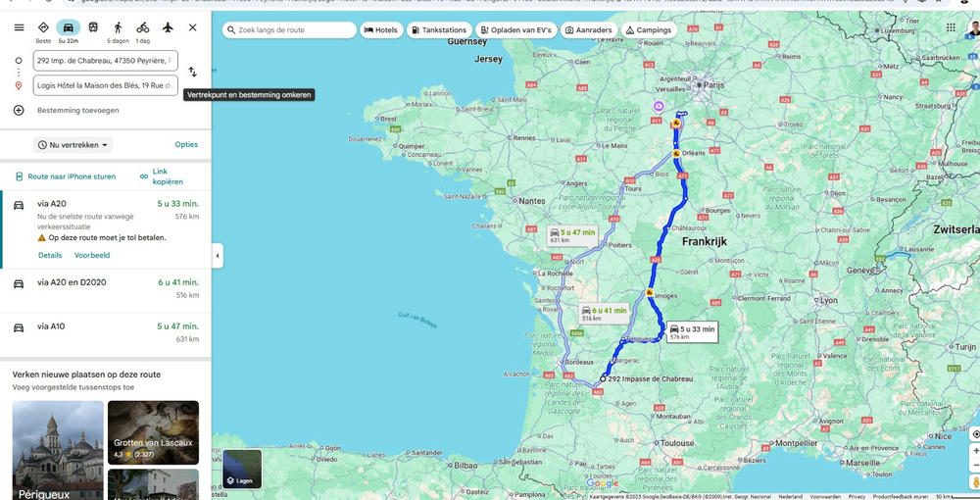Select the best travel mode option
This screenshot has width=980, height=500.
(x=43, y=27)
